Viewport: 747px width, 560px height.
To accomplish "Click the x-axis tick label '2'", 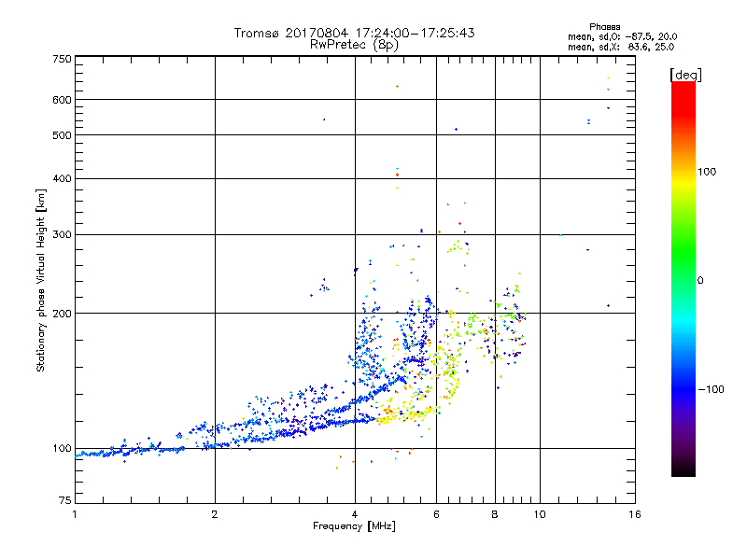I will pyautogui.click(x=215, y=514).
